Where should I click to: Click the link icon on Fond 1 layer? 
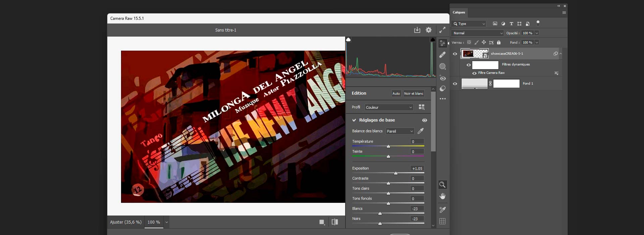[x=490, y=84]
